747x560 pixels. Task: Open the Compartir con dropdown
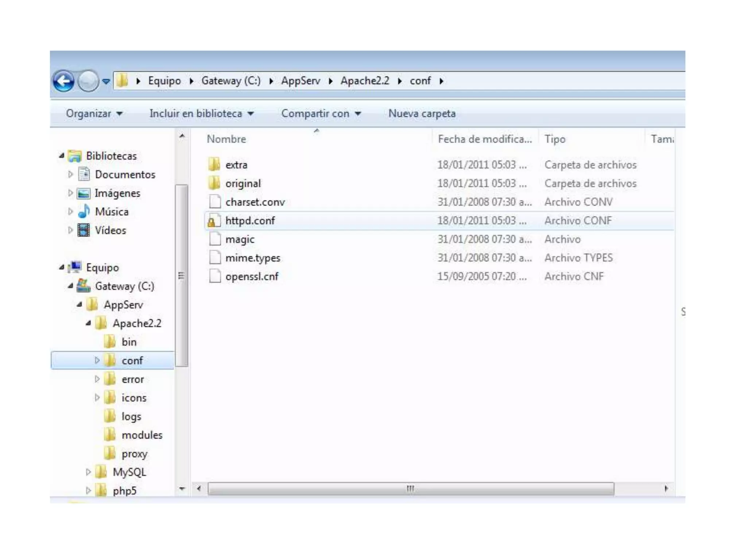pyautogui.click(x=321, y=113)
